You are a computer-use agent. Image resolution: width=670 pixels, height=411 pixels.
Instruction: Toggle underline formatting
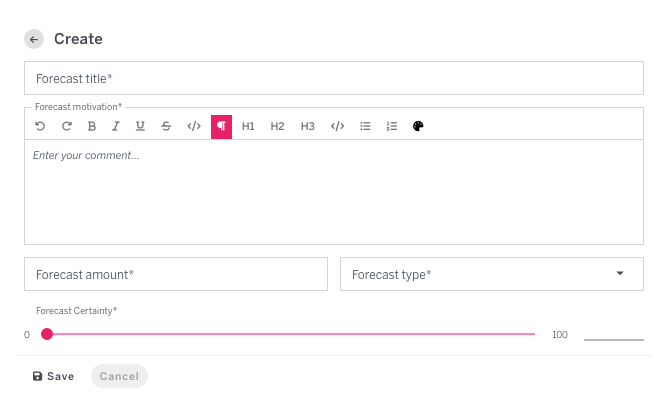(140, 126)
